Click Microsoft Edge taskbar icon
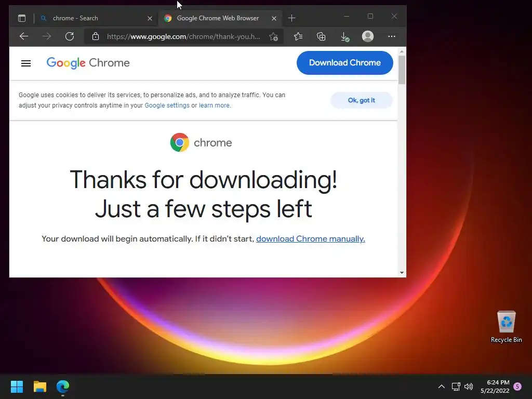This screenshot has width=532, height=399. pyautogui.click(x=63, y=387)
